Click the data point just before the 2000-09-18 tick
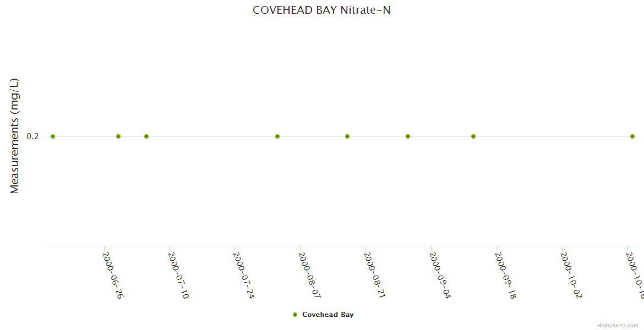Screen dimensions: 644x330 point(473,136)
